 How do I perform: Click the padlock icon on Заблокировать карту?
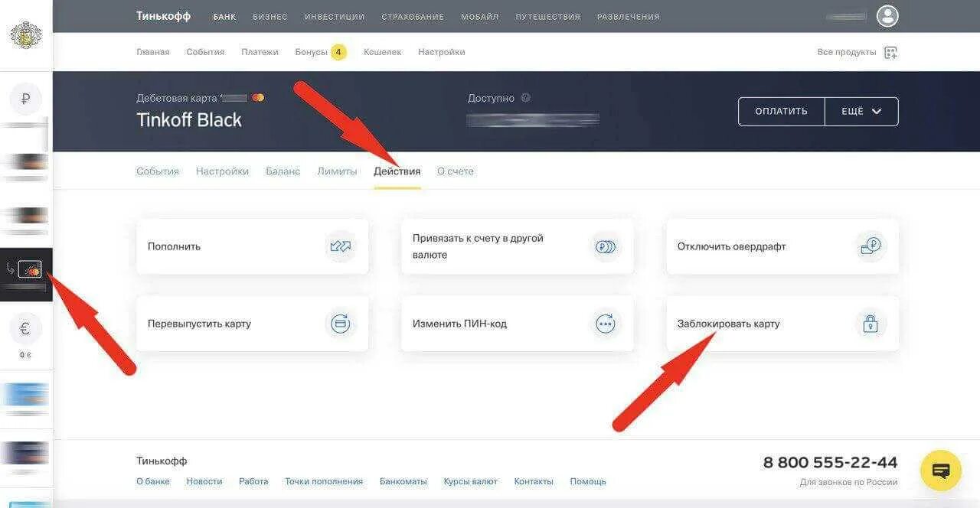[x=871, y=324]
